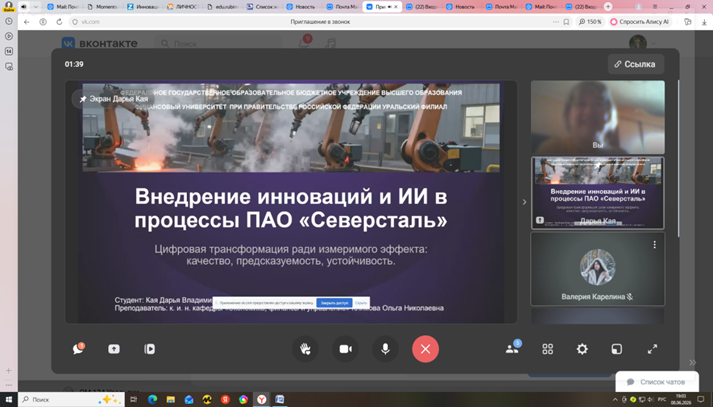Collapse the participants sidebar with the chevron
The height and width of the screenshot is (407, 713).
(x=524, y=202)
